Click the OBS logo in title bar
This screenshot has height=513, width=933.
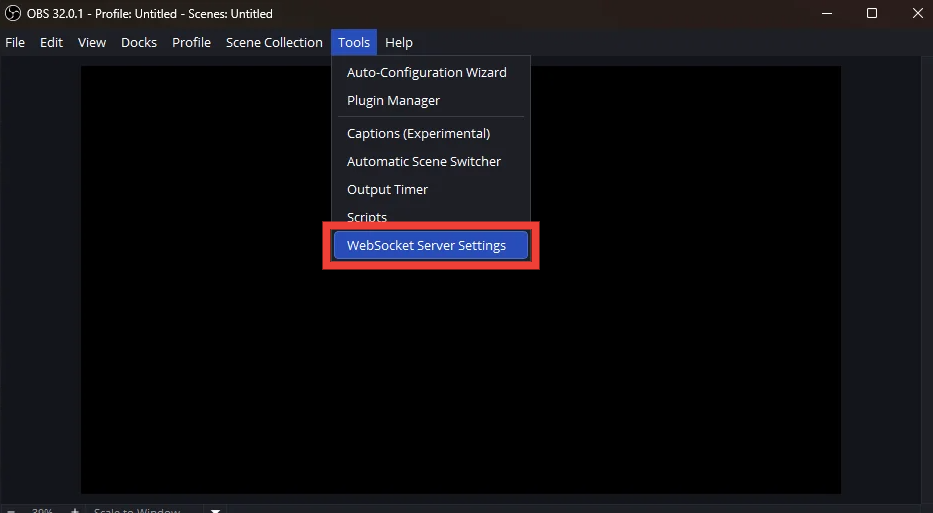point(12,13)
